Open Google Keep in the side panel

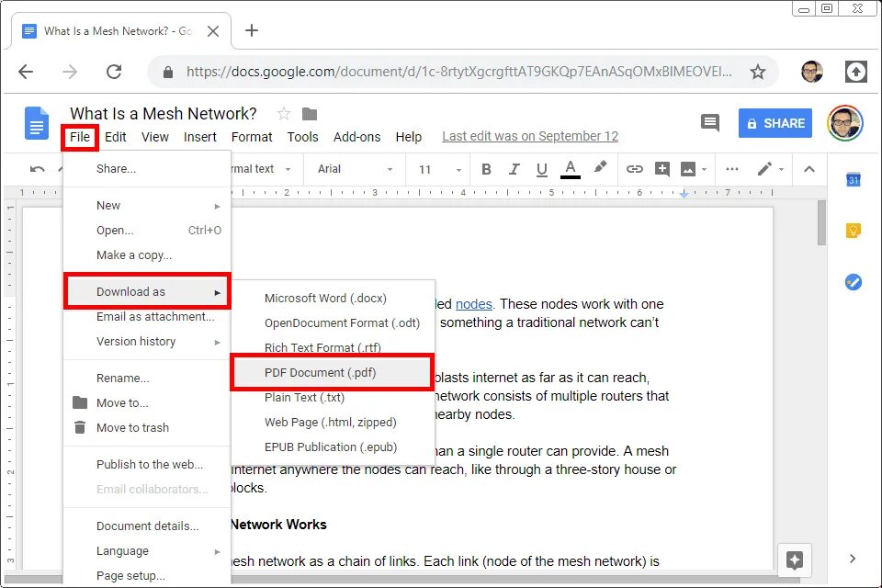point(854,230)
